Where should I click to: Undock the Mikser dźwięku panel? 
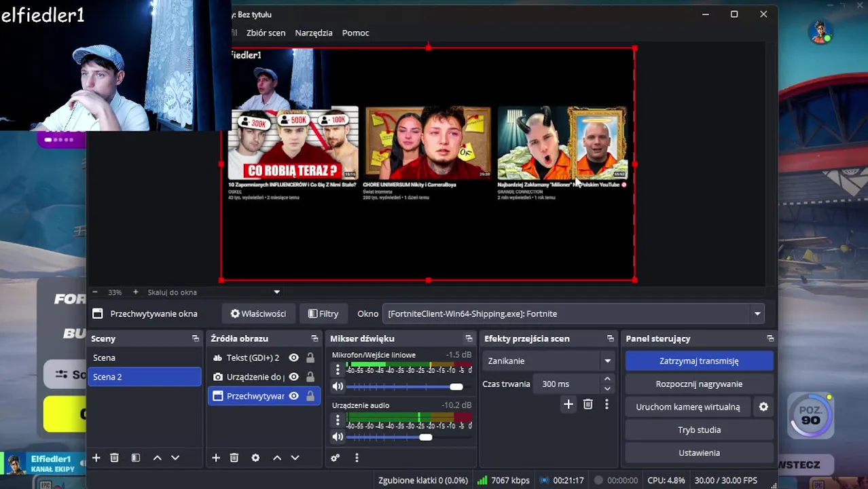469,338
